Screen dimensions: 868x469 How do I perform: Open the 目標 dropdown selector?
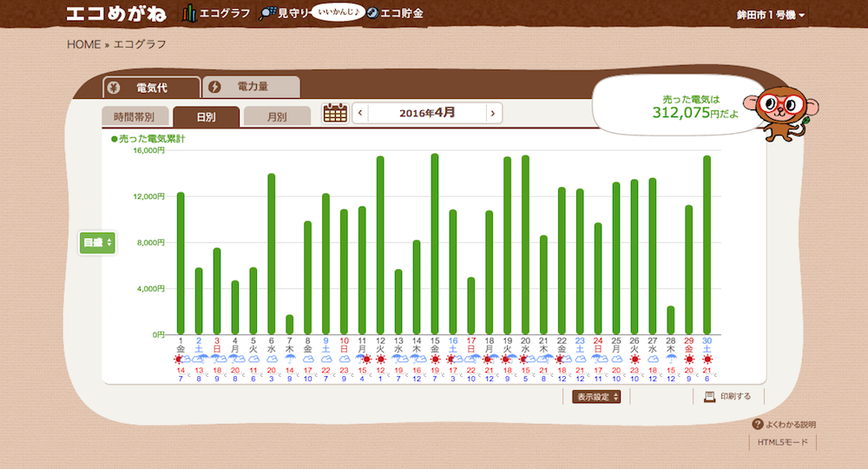pos(97,243)
